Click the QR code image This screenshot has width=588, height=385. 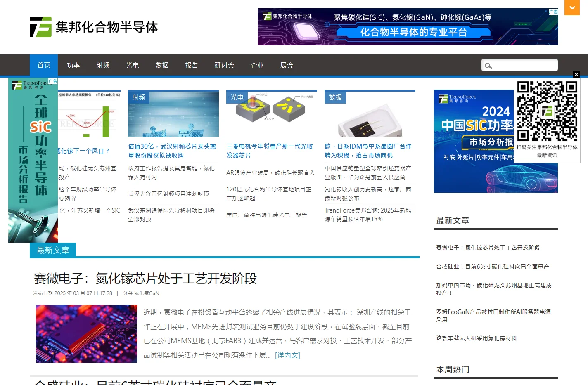click(547, 111)
